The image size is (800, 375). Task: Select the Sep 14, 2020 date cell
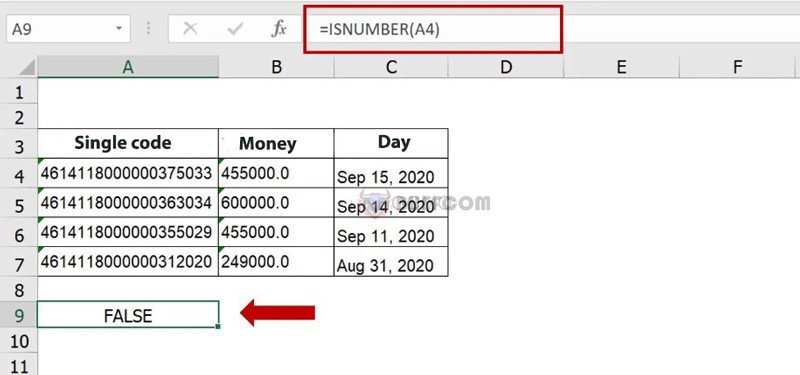click(x=391, y=203)
